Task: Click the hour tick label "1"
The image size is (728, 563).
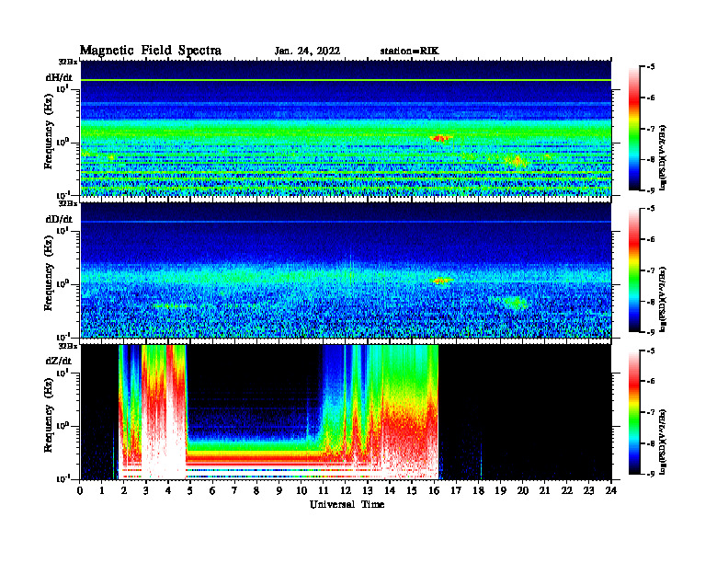Action: coord(102,490)
